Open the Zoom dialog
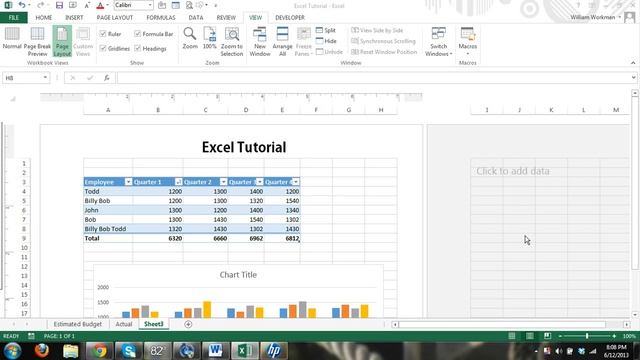640x360 pixels. 190,39
